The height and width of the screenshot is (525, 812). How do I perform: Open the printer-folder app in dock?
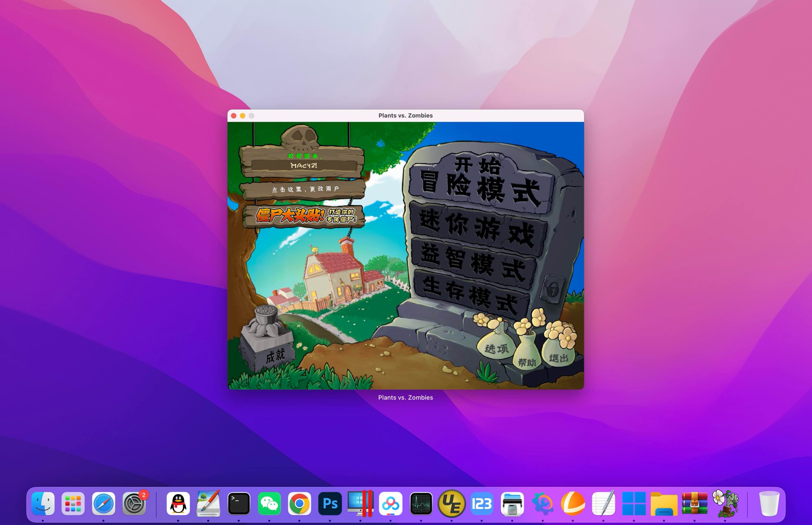tap(512, 504)
